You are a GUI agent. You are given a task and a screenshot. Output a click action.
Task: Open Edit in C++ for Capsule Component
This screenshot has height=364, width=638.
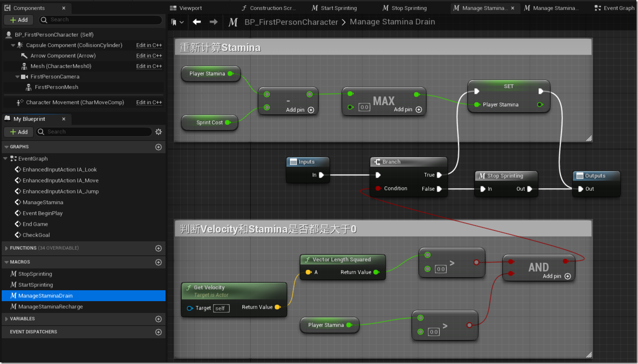point(149,45)
